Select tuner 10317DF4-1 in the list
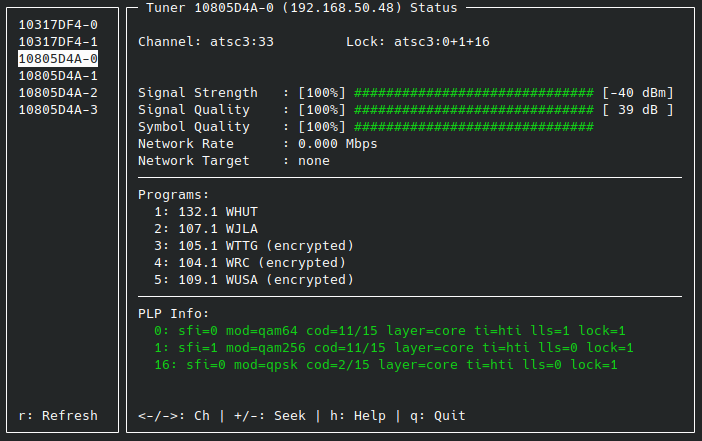The height and width of the screenshot is (441, 702). [x=58, y=42]
